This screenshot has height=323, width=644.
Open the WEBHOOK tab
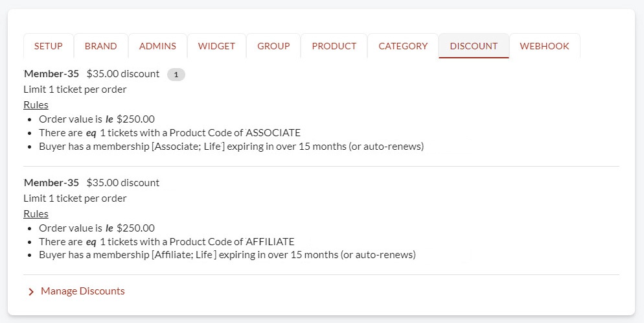pyautogui.click(x=545, y=46)
